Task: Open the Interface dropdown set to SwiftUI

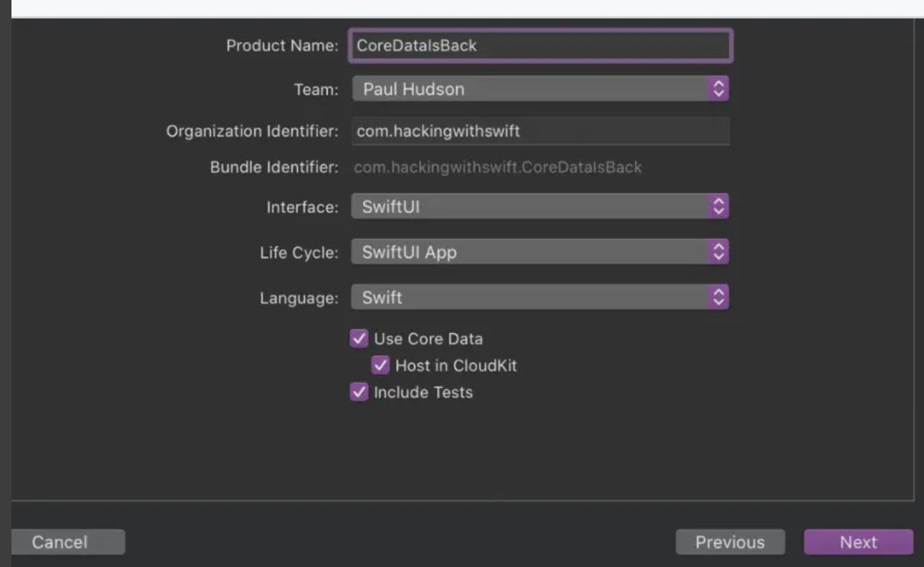Action: point(531,207)
